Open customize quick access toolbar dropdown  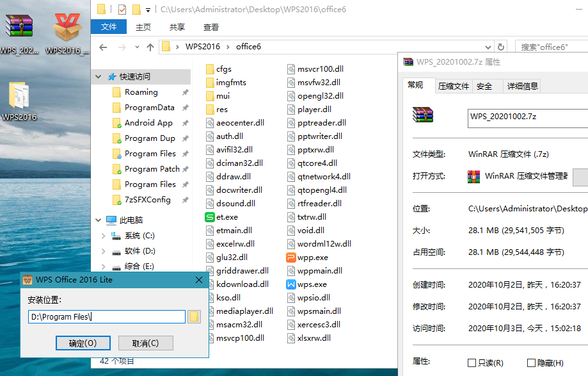[x=148, y=10]
